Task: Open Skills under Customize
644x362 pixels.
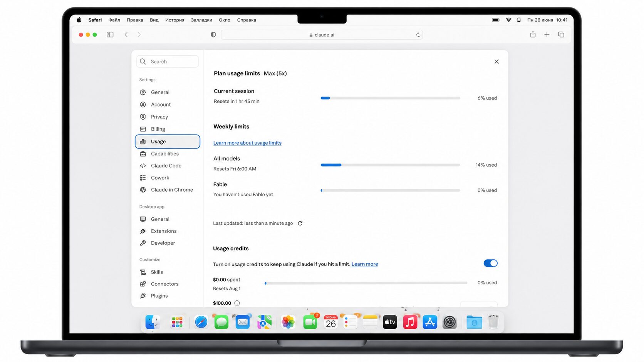Action: point(168,272)
